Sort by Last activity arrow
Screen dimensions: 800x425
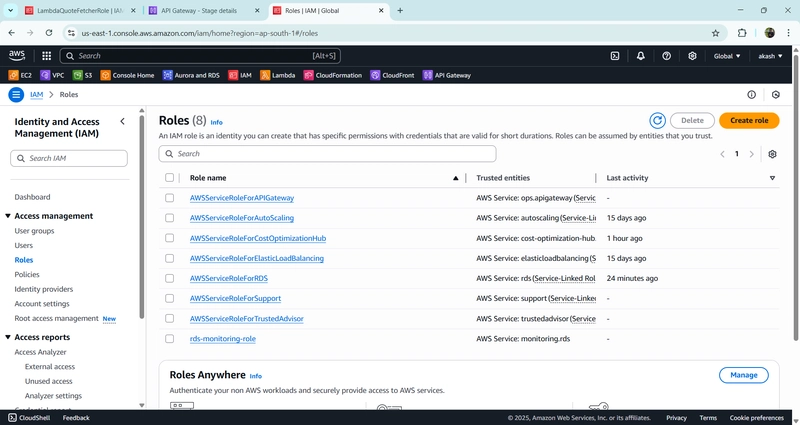tap(772, 178)
